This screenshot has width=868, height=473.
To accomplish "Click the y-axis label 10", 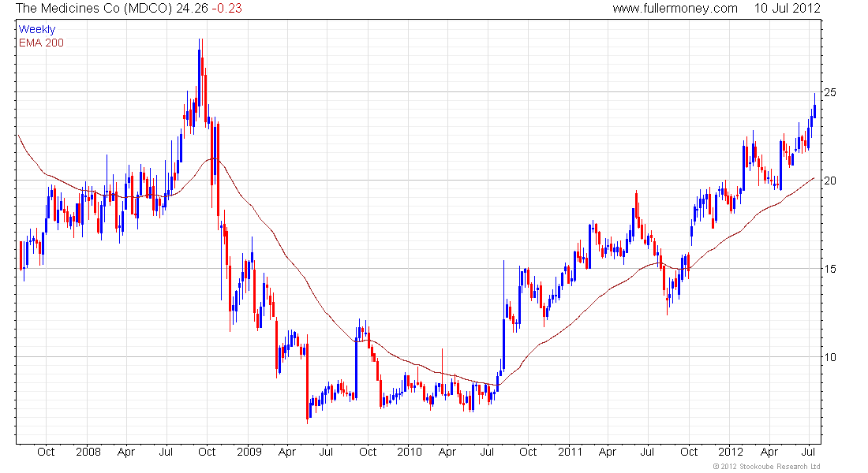I will coord(830,357).
